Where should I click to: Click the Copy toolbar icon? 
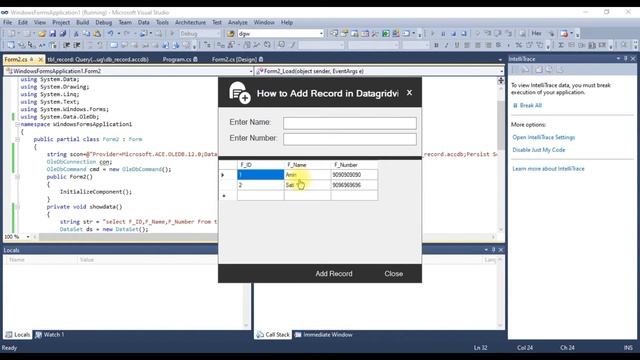click(x=87, y=33)
